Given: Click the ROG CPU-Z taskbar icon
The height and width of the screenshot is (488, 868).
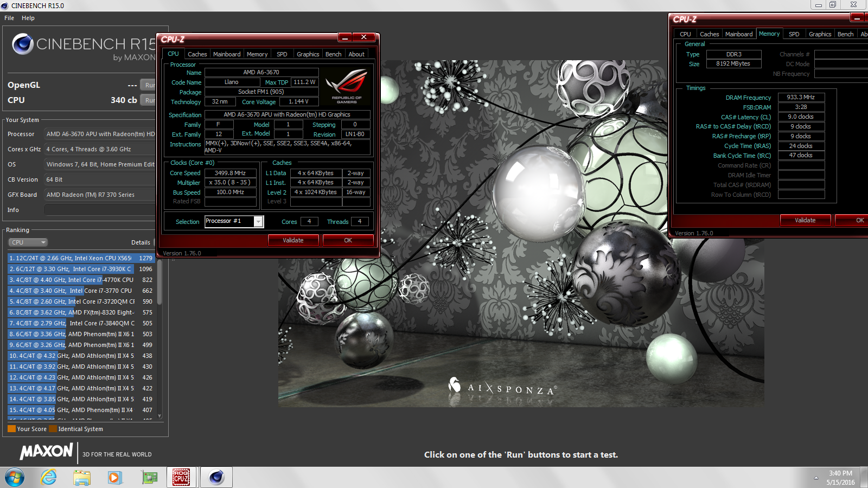Looking at the screenshot, I should (x=181, y=477).
